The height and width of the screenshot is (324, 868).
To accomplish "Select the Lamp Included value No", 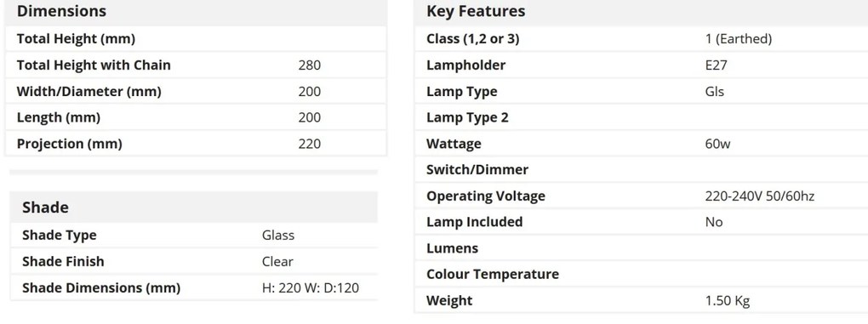I will coord(714,222).
